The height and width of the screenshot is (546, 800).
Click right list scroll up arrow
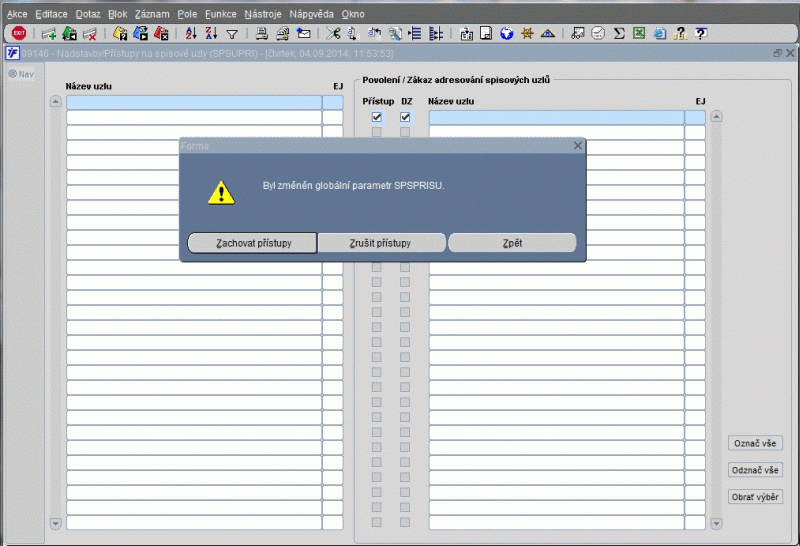716,116
